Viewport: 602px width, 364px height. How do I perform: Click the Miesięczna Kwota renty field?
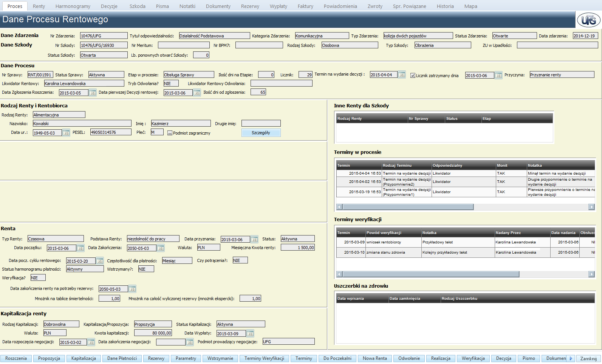click(298, 248)
